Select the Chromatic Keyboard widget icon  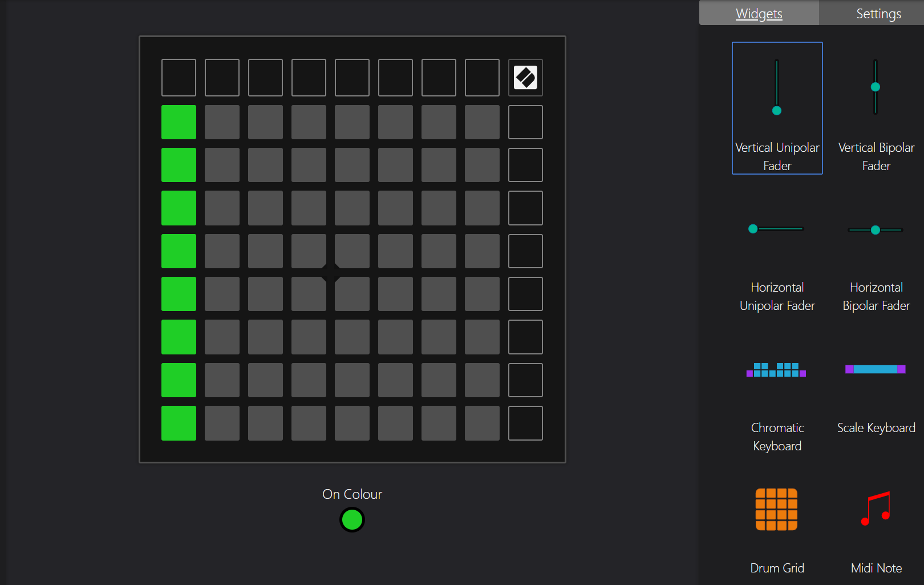(x=777, y=371)
